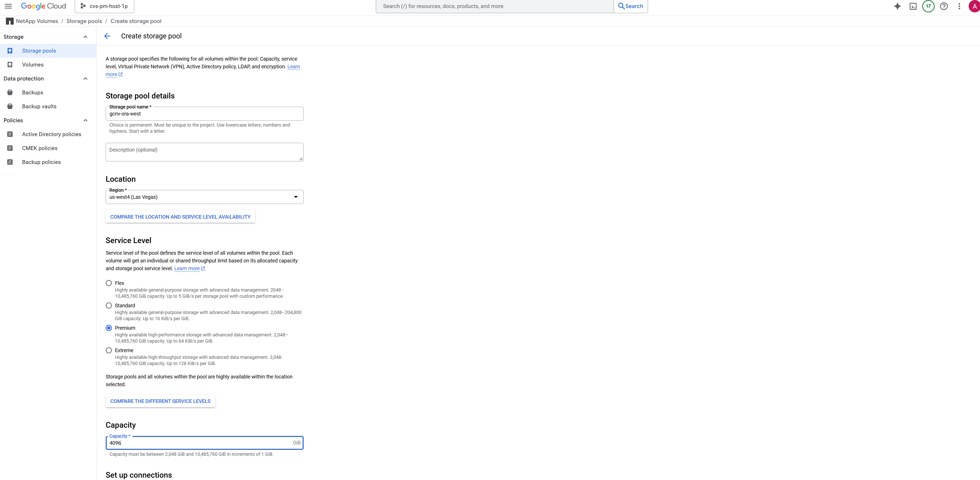The image size is (980, 480).
Task: Click the Storage pools breadcrumb link
Action: (x=84, y=21)
